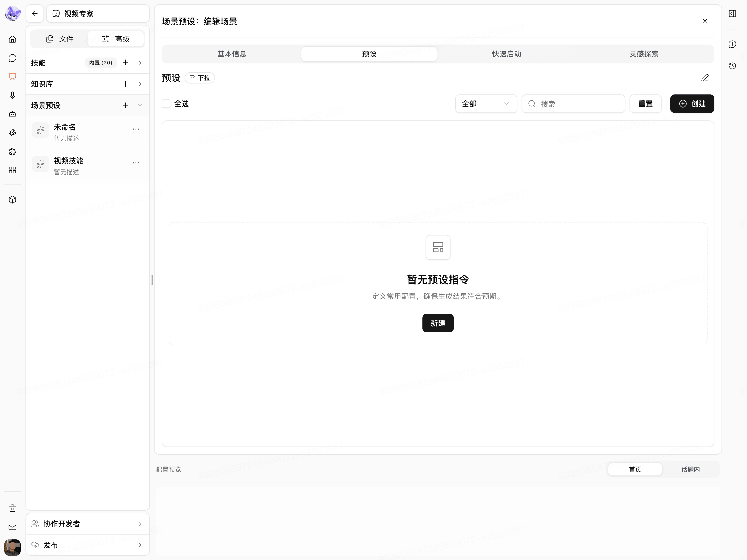The width and height of the screenshot is (747, 560).
Task: Click the 重置 button
Action: tap(645, 104)
